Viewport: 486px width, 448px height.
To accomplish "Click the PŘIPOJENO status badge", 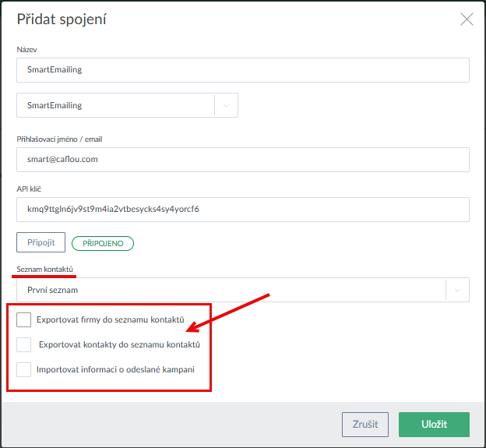I will 103,243.
